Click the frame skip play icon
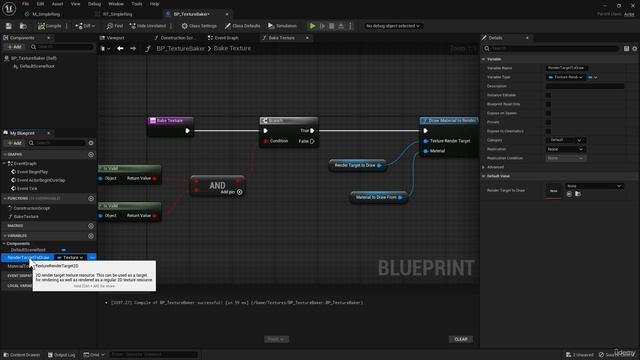The height and width of the screenshot is (360, 640). [322, 26]
